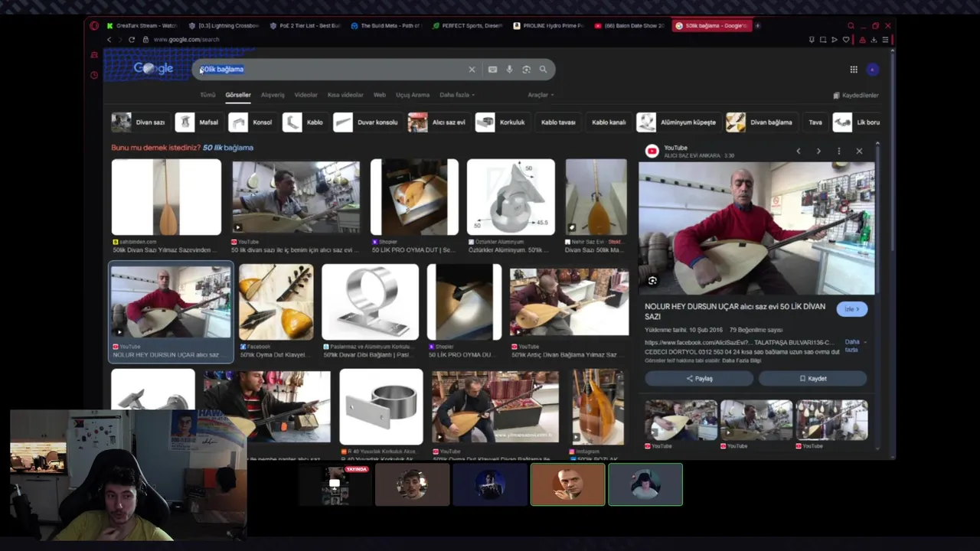Open the Öztürkler Alüminyum bracket image

[x=511, y=197]
